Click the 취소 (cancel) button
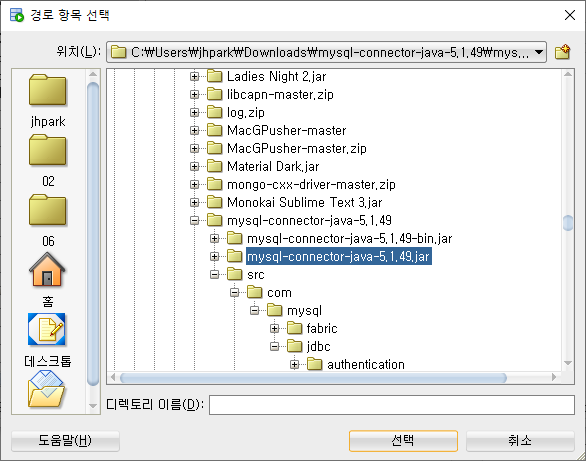Image resolution: width=586 pixels, height=461 pixels. point(520,441)
